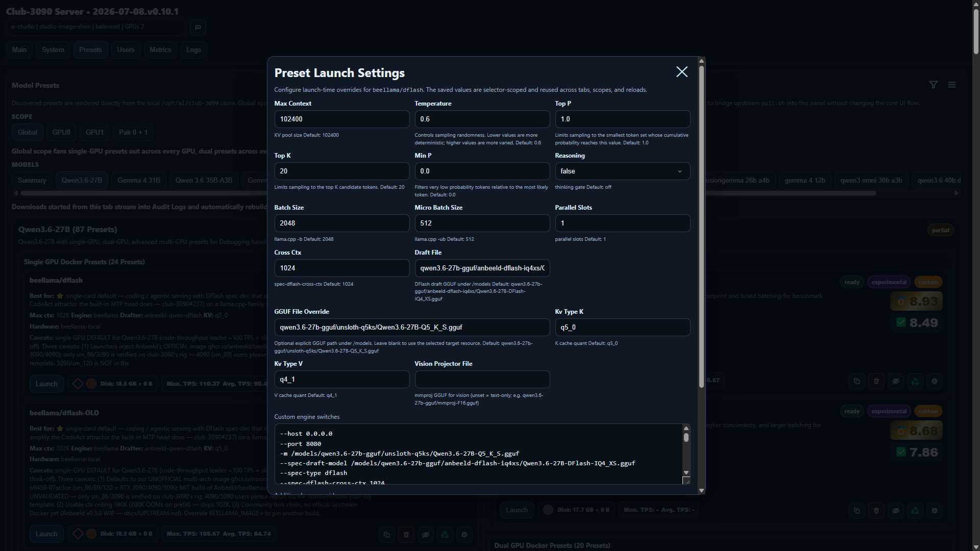Image resolution: width=980 pixels, height=551 pixels.
Task: Click Launch in the 17.7 GB disk card
Action: coord(517,510)
